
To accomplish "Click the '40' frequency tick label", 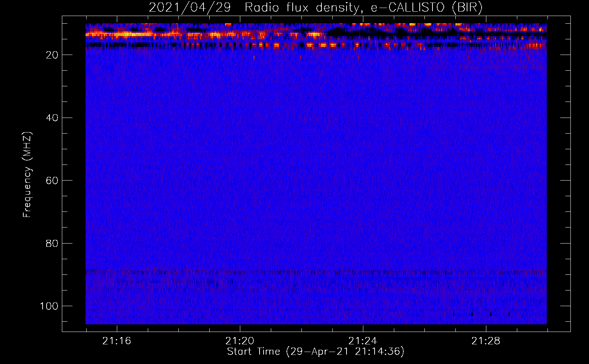I will coord(52,118).
